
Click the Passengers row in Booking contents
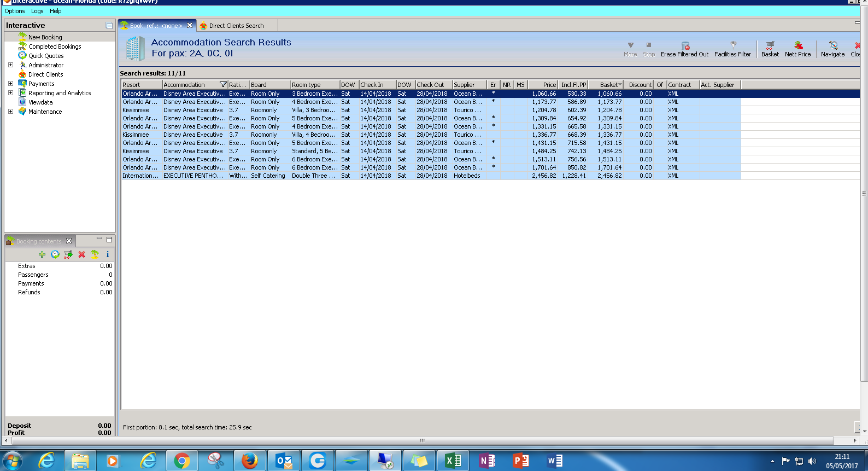coord(60,275)
